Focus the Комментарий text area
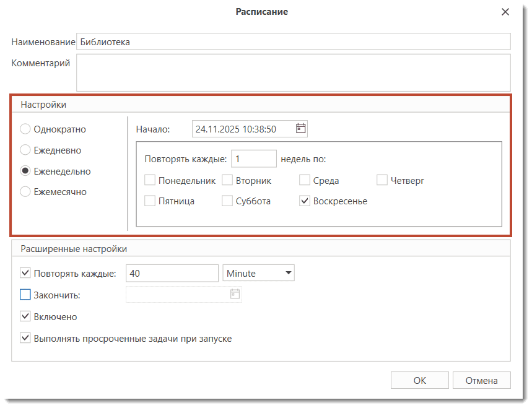The width and height of the screenshot is (532, 408). click(293, 72)
